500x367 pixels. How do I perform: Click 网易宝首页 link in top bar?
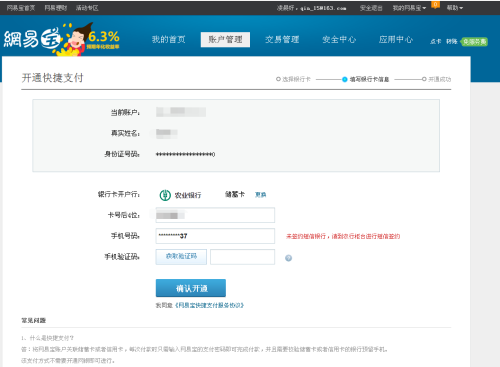(21, 8)
